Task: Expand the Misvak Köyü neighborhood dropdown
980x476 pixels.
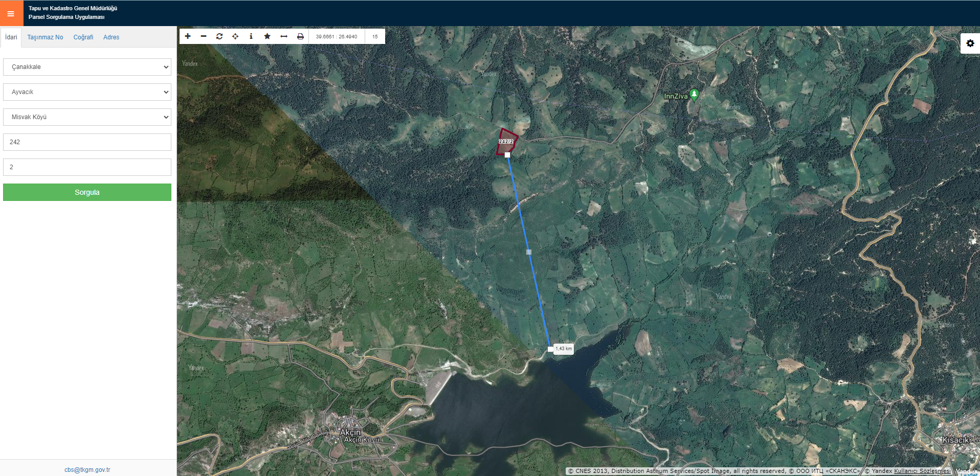Action: pyautogui.click(x=87, y=117)
